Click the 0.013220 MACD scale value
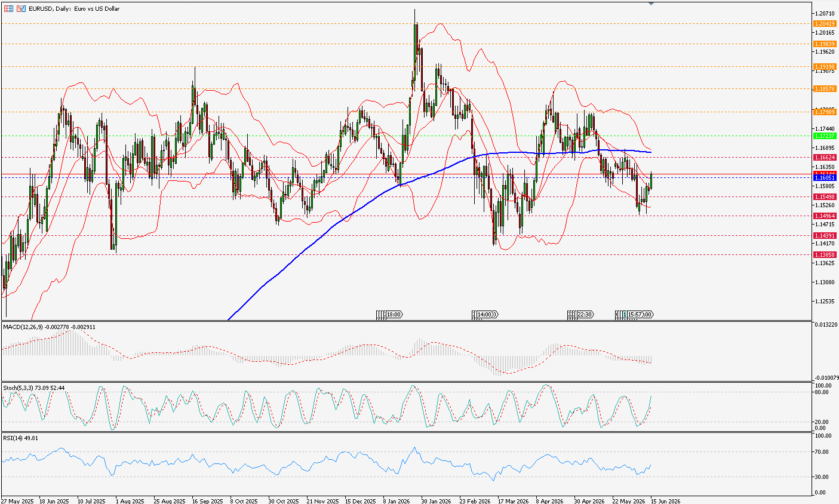Screen dimensions: 839x504 pos(826,324)
